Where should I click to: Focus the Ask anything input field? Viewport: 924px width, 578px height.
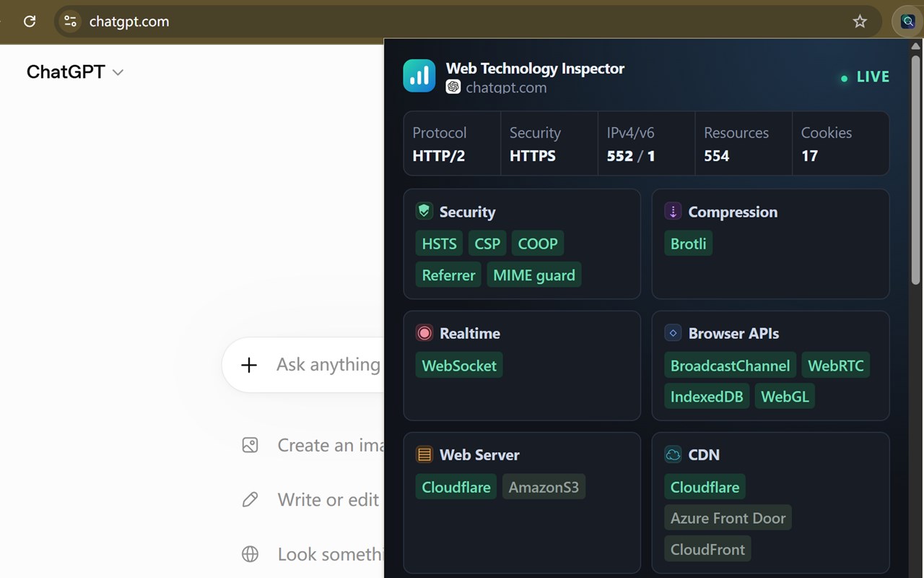(303, 365)
